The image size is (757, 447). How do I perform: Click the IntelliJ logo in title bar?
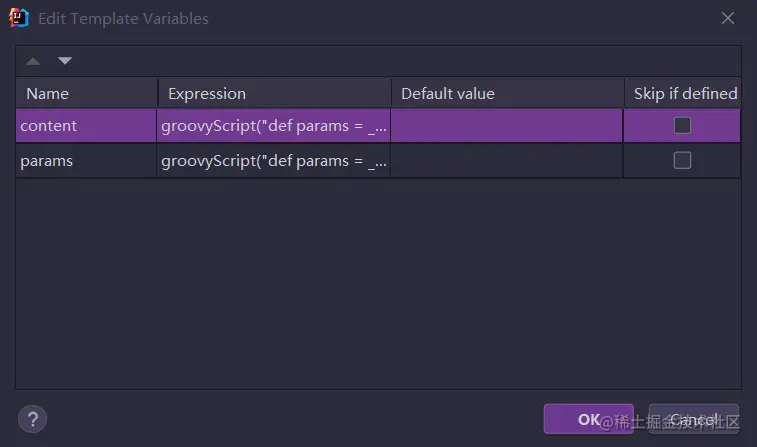pos(18,18)
